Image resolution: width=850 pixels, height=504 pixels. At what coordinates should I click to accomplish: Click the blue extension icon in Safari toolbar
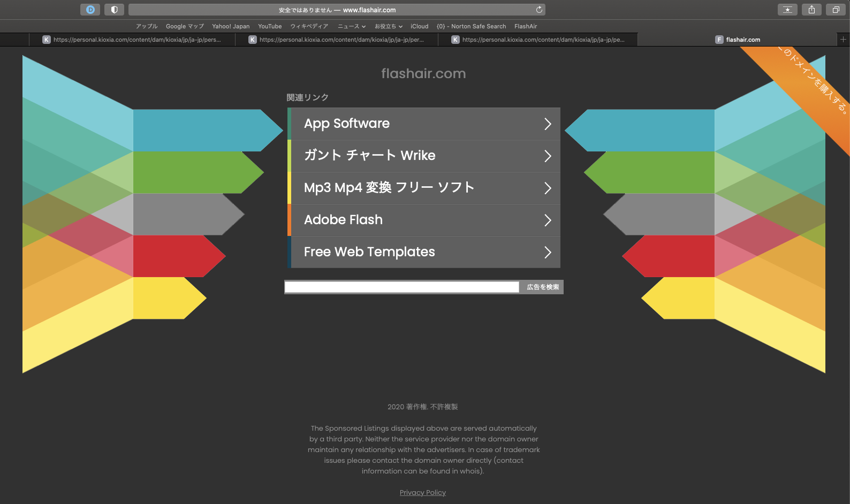point(90,10)
